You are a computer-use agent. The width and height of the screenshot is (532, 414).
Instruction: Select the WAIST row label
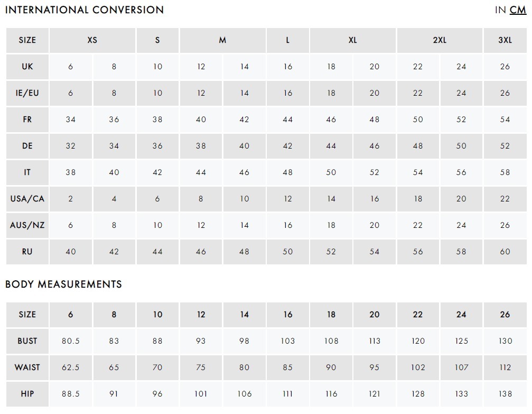coord(27,367)
